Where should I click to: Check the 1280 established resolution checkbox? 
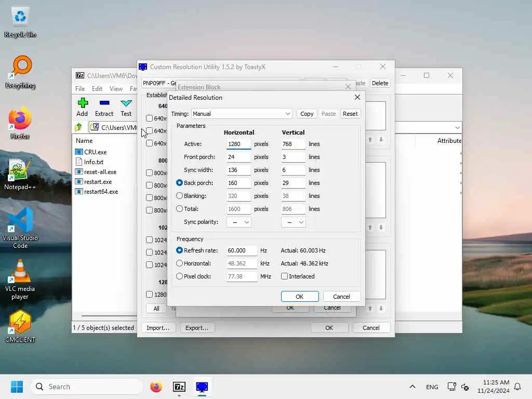[x=149, y=294]
